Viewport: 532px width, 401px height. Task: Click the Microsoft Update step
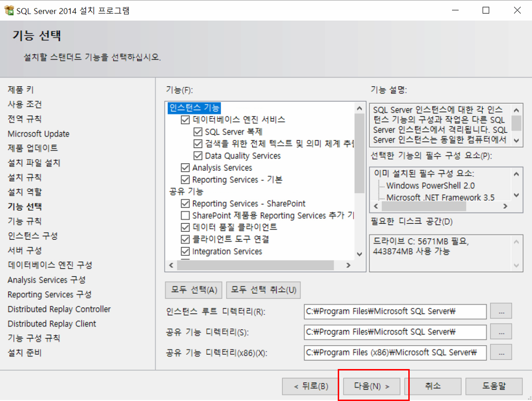pos(39,134)
